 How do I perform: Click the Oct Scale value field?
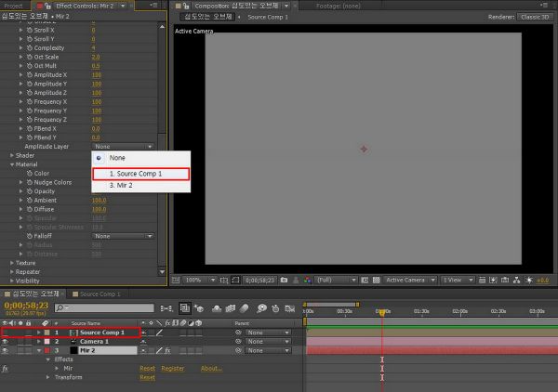point(97,57)
